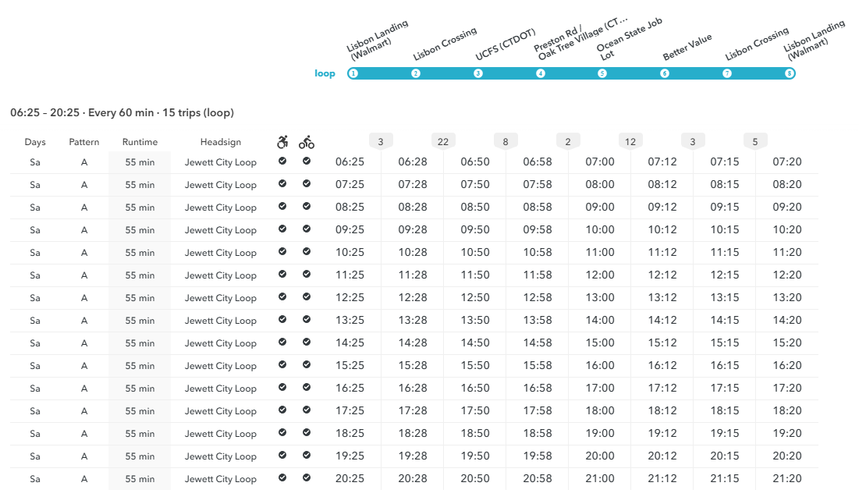Click the wheelchair checkmark in the 09:25 trip row
This screenshot has height=504, width=859.
click(282, 229)
